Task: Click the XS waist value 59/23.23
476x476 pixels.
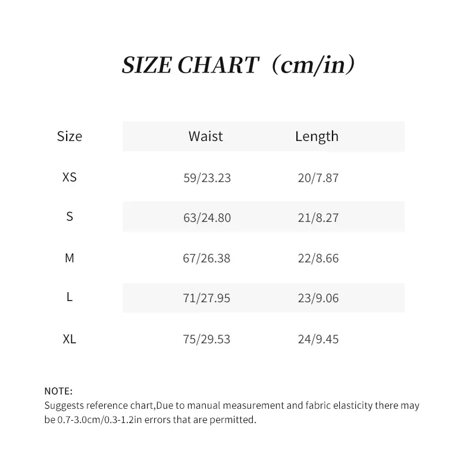Action: point(207,178)
